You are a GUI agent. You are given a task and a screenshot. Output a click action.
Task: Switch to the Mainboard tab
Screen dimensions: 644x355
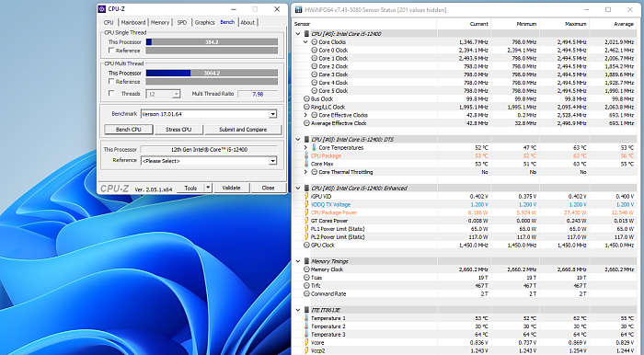133,23
